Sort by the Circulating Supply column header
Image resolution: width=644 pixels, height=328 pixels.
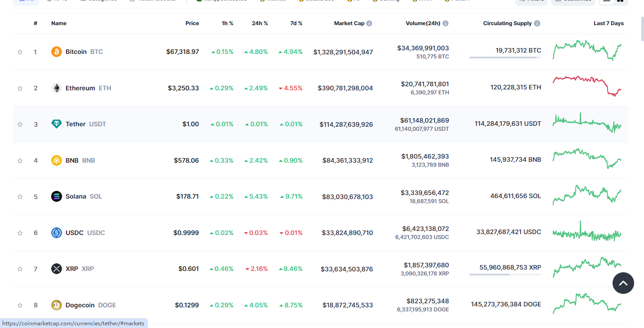(507, 23)
